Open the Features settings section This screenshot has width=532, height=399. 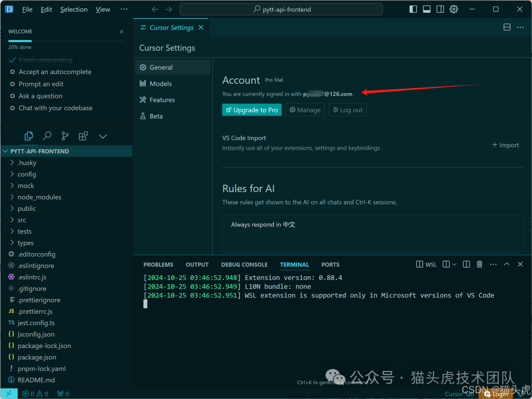point(172,100)
